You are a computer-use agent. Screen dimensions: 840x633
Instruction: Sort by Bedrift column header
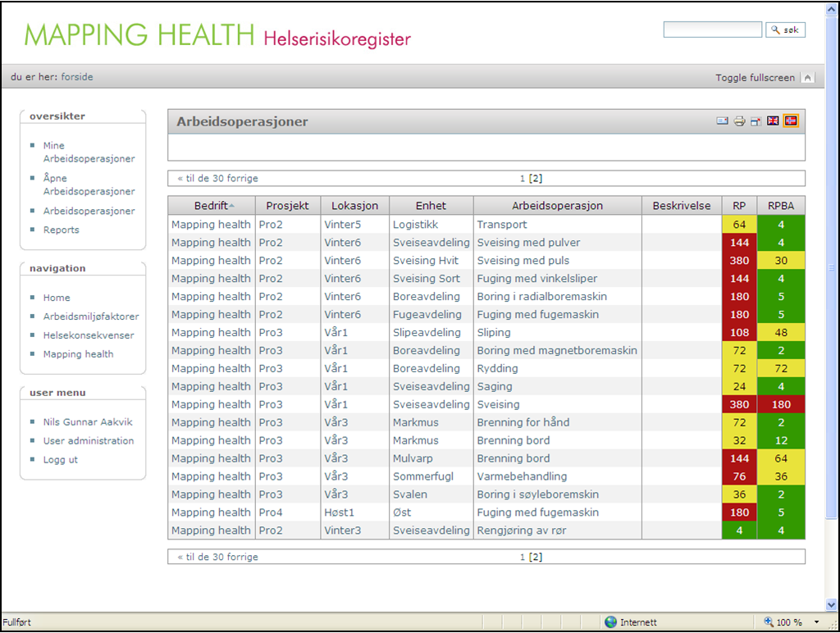[x=212, y=206]
